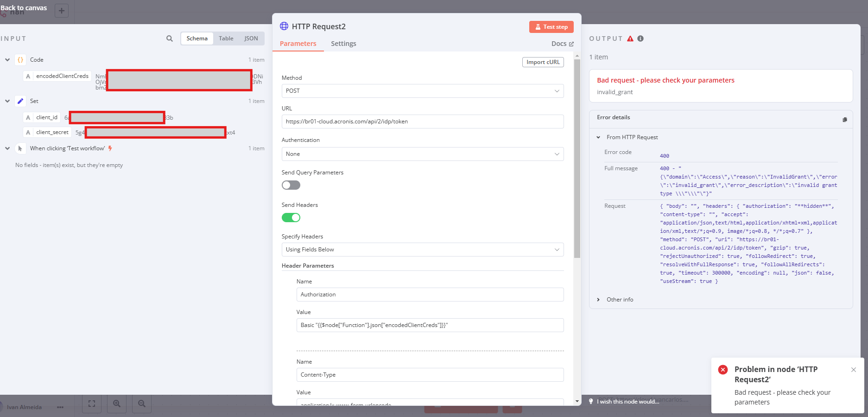Click the Code node curly-braces icon
Viewport: 868px width, 417px height.
[20, 60]
